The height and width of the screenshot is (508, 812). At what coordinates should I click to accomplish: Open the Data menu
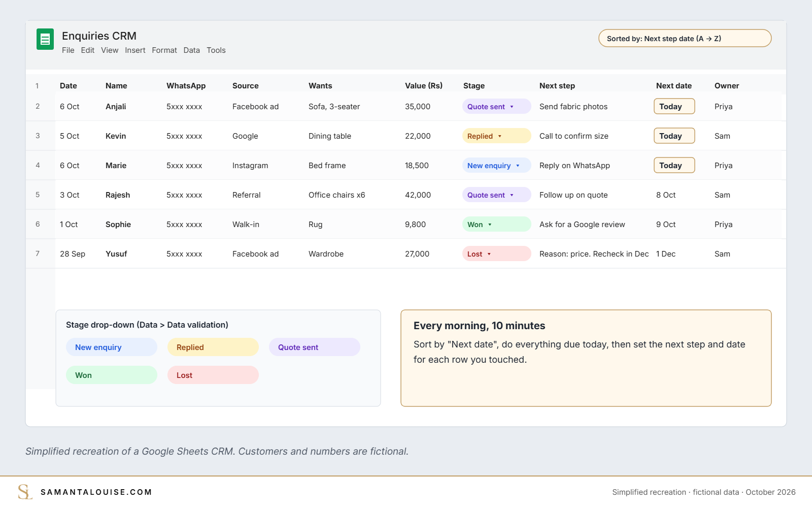coord(192,50)
